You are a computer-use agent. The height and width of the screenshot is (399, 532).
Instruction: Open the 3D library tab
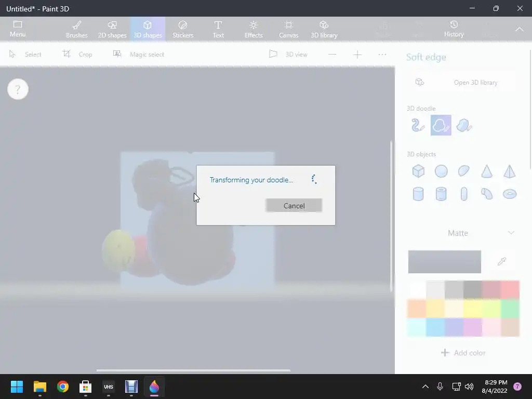click(x=324, y=30)
